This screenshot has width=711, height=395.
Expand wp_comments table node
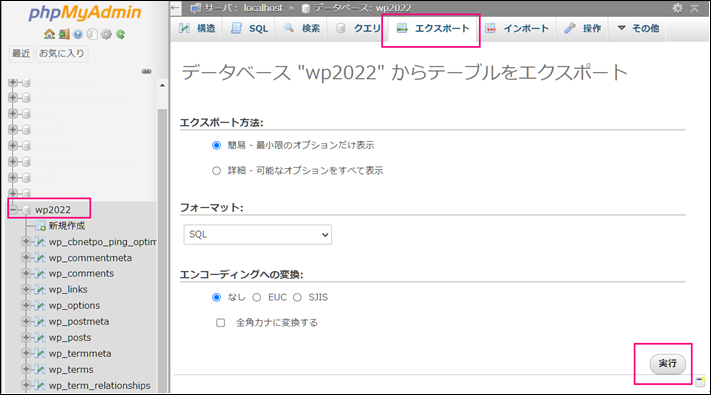point(26,273)
